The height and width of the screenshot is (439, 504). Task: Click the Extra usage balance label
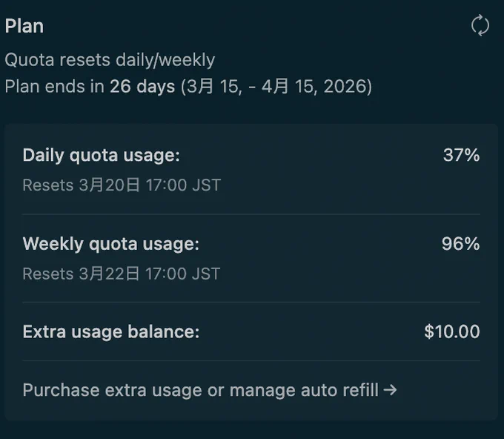pos(111,332)
